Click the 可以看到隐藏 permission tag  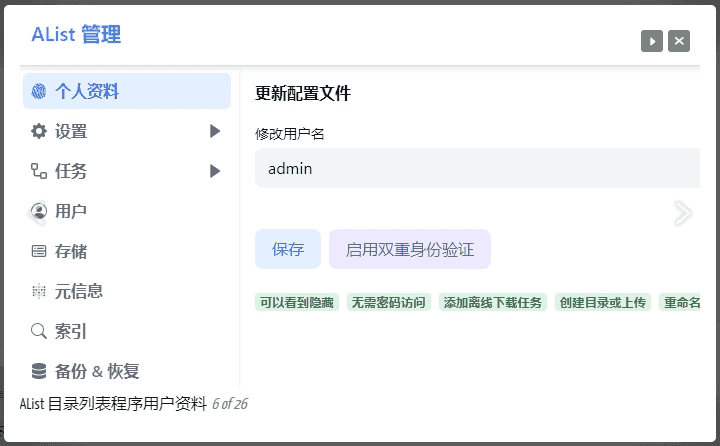click(x=298, y=302)
